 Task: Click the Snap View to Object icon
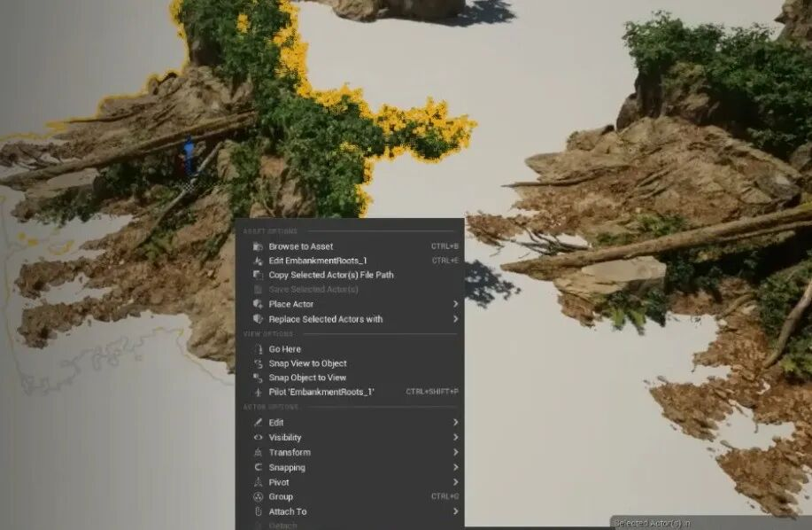click(x=258, y=363)
